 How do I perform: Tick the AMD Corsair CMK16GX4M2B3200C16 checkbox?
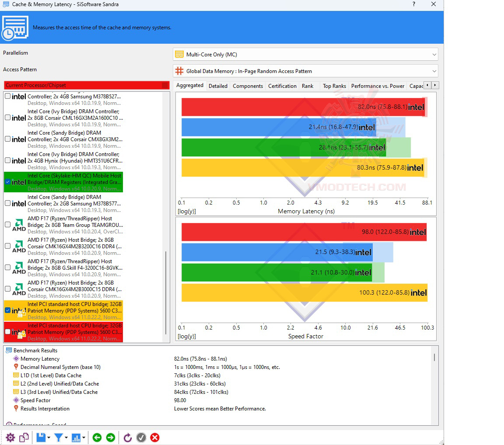(8, 246)
